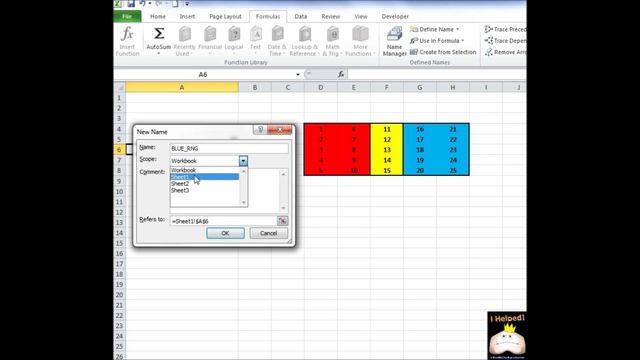Expand the Scope dropdown arrow

pyautogui.click(x=243, y=161)
